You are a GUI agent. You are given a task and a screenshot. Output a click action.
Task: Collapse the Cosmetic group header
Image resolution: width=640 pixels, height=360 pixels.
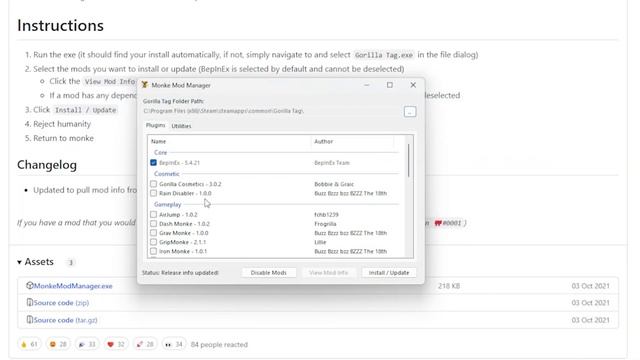click(167, 174)
